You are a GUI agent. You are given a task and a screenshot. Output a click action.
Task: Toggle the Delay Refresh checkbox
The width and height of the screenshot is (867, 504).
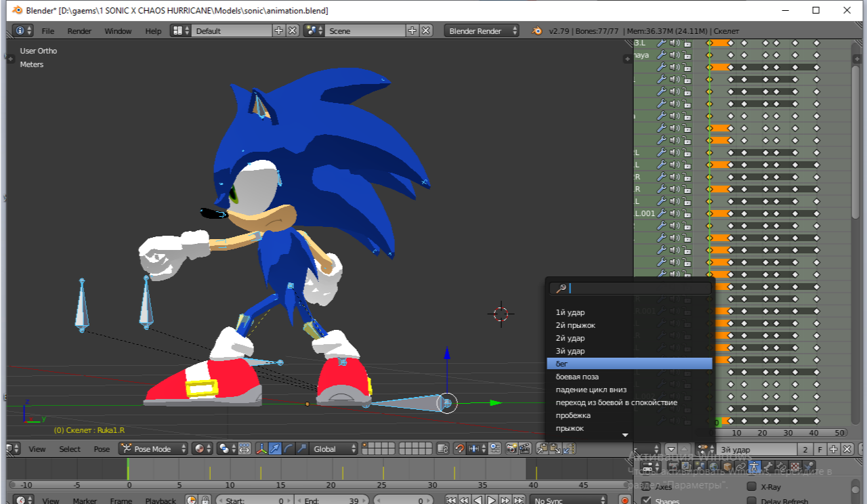[751, 501]
